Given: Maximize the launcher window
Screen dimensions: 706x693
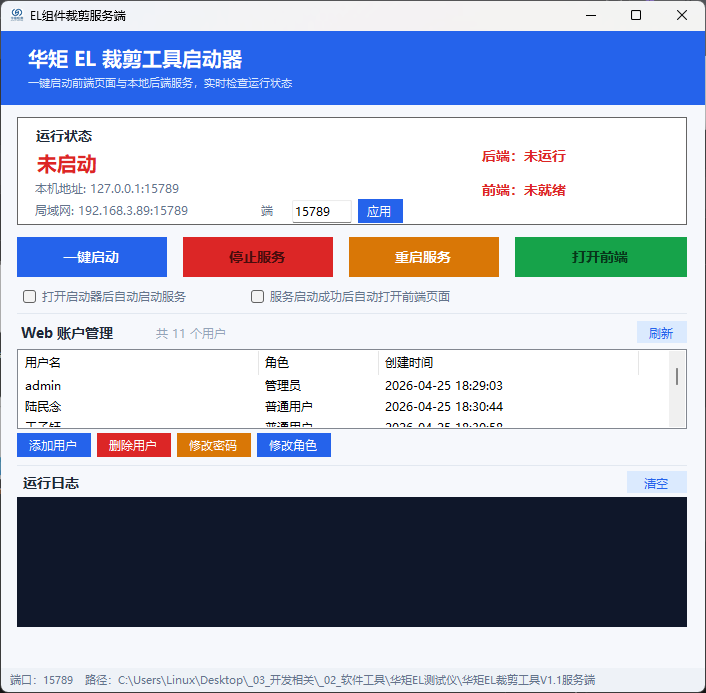Looking at the screenshot, I should (636, 15).
